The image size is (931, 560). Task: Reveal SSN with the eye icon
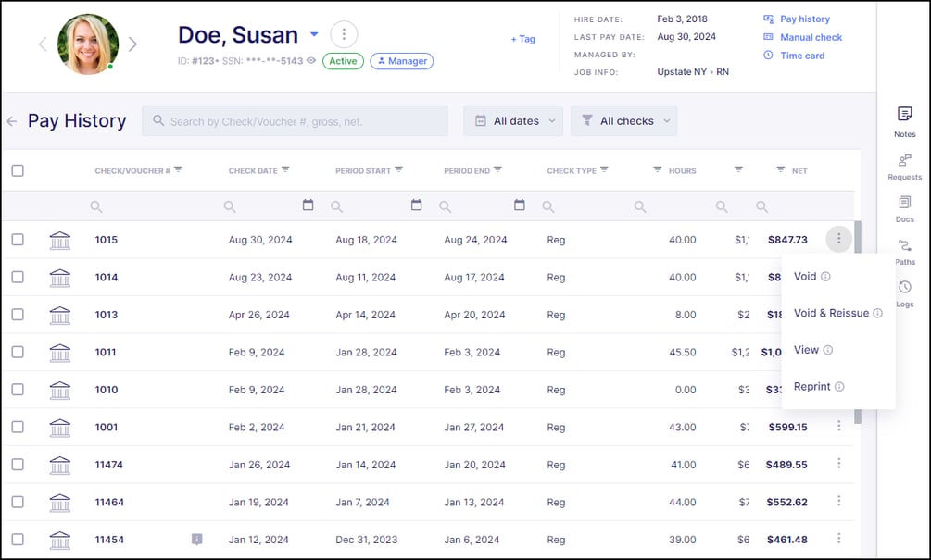[x=311, y=61]
